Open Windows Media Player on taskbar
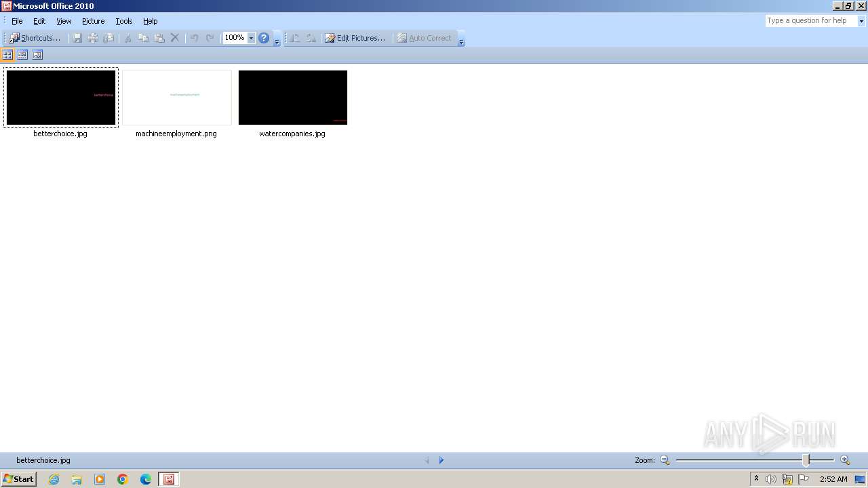Viewport: 868px width, 488px height. 100,479
